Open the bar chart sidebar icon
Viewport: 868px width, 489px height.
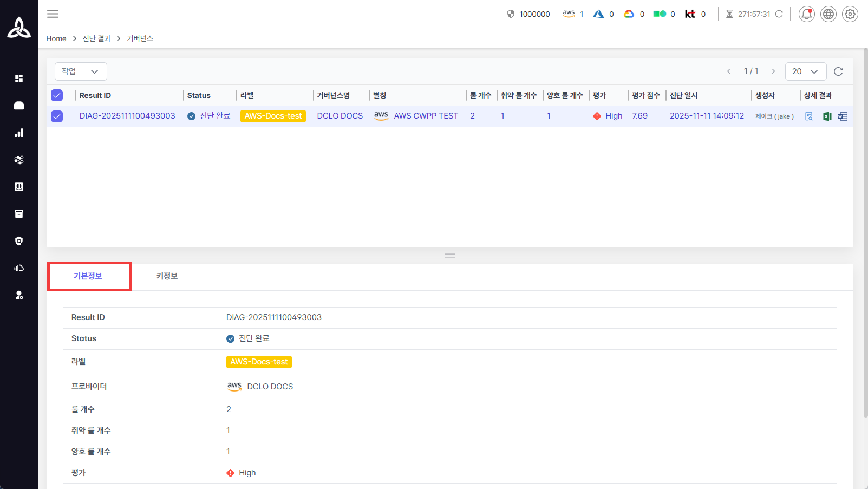click(x=19, y=133)
